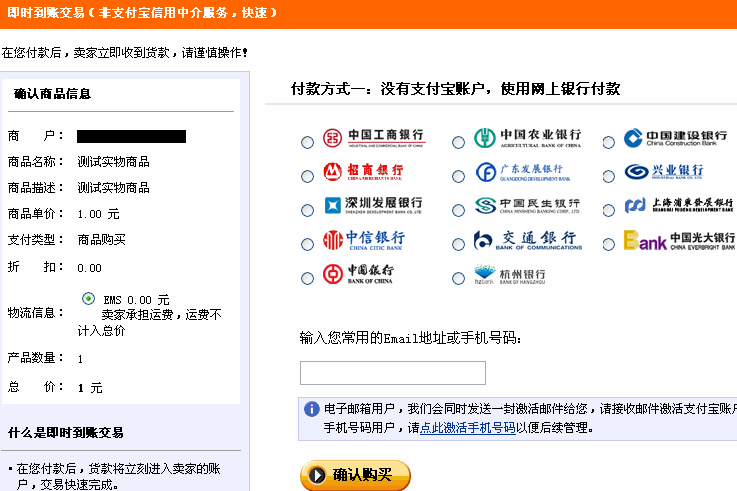Open the 点此激活手机号码 link
The width and height of the screenshot is (737, 491).
pos(468,428)
